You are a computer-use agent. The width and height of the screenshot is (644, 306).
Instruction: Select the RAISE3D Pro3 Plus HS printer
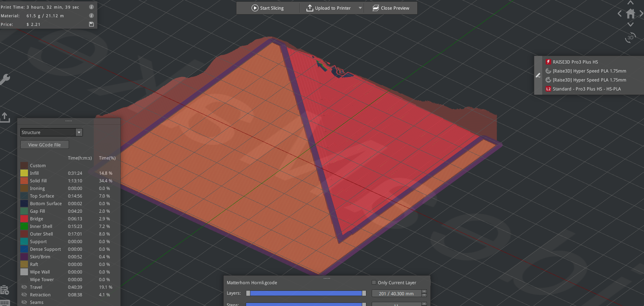coord(575,62)
